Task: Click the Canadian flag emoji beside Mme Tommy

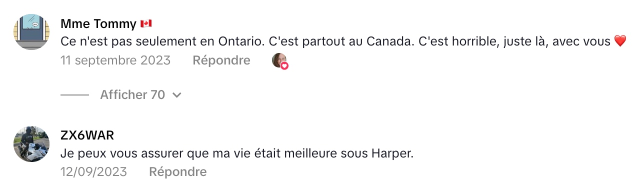Action: point(146,23)
